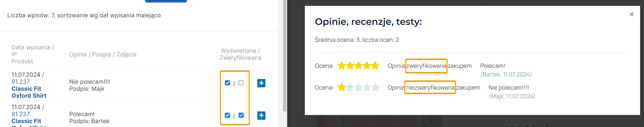Click the "Data wpisania / IP Produkt" column header
Screen dimensions: 644x127
[x=33, y=54]
